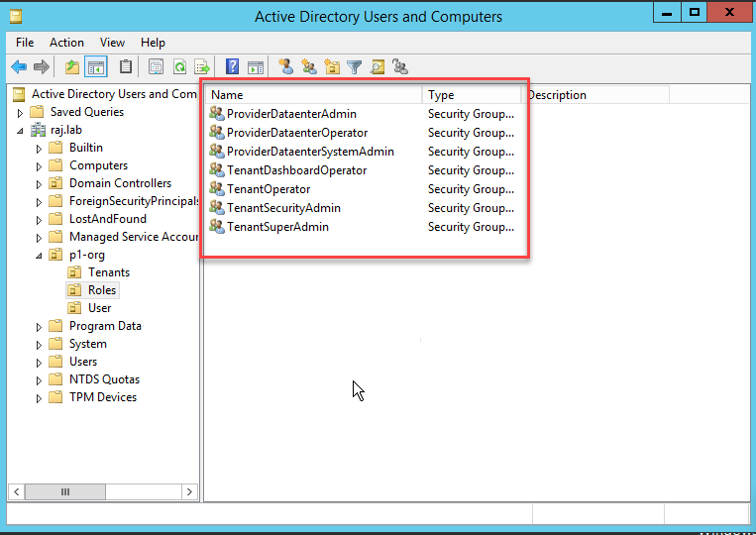The image size is (756, 535).
Task: Click the tree pane horizontal scrollbar thumb
Action: click(x=65, y=491)
